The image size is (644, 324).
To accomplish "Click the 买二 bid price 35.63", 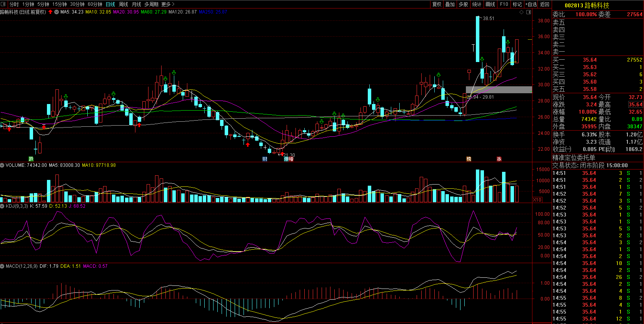I will click(589, 67).
